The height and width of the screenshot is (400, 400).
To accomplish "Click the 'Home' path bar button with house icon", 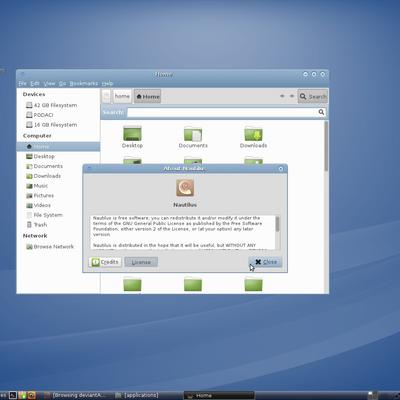I will coord(148,96).
